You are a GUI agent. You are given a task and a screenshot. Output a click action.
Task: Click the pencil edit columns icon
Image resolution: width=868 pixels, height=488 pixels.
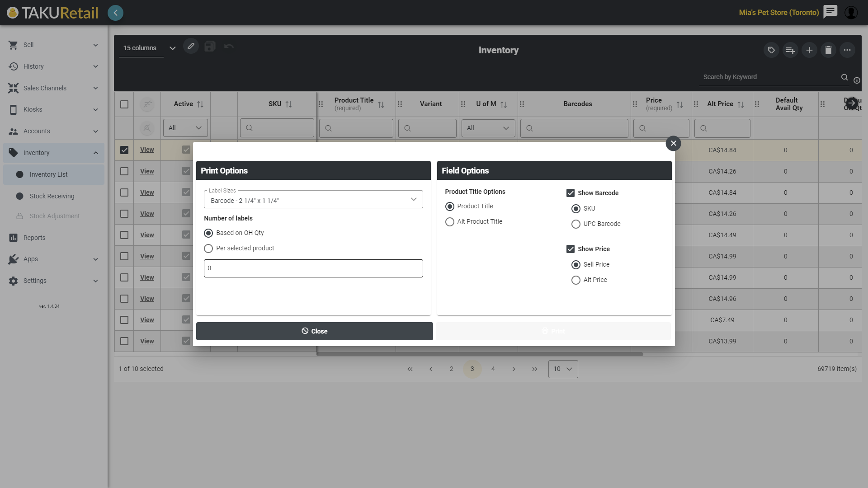tap(191, 46)
